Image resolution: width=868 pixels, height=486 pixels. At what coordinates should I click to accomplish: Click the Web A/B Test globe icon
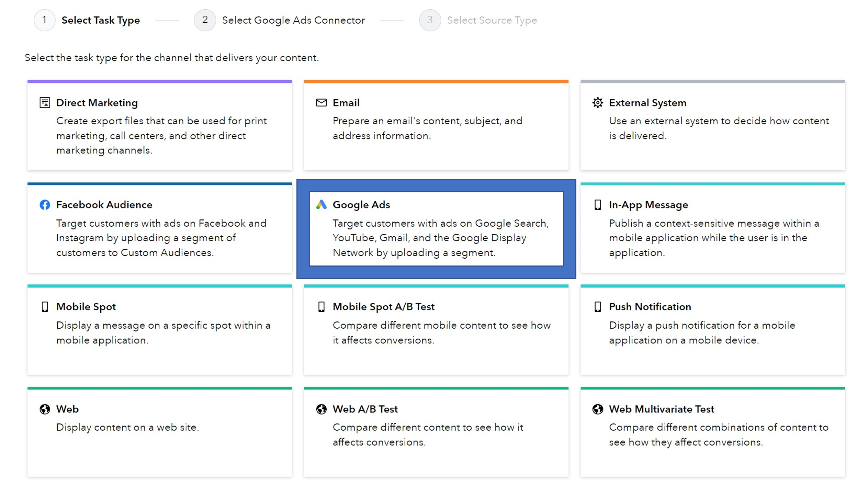tap(321, 409)
